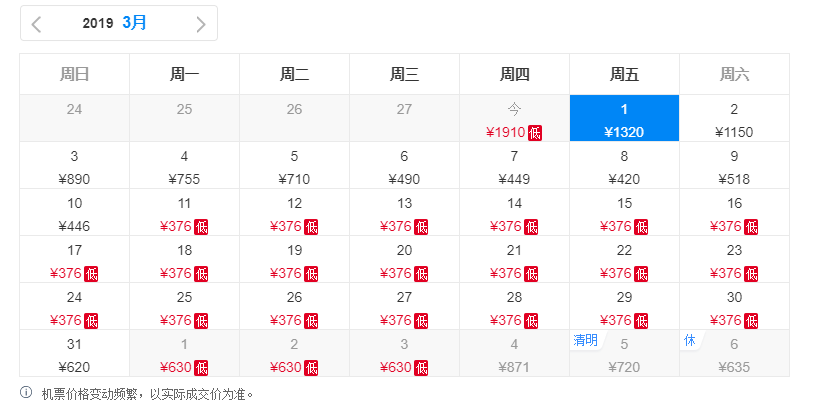The image size is (815, 412).
Task: Choose March 4 at ¥755
Action: point(185,165)
